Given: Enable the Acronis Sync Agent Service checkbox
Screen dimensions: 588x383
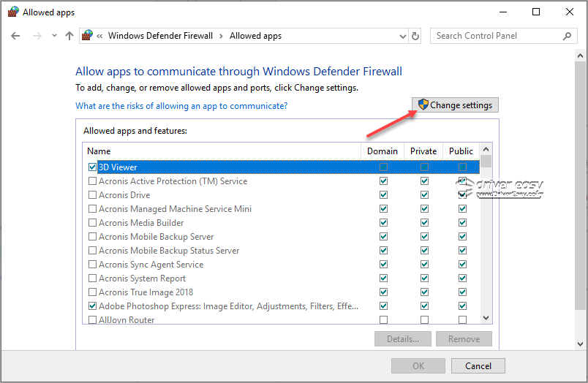Looking at the screenshot, I should [92, 264].
